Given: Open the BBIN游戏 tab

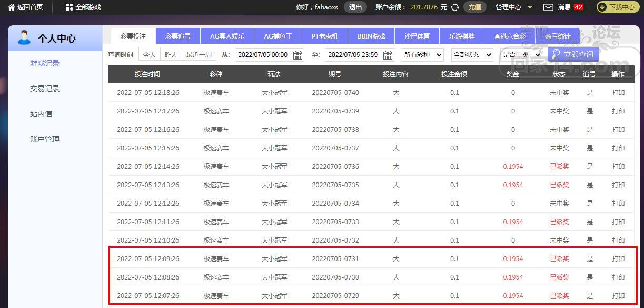Looking at the screenshot, I should click(371, 36).
